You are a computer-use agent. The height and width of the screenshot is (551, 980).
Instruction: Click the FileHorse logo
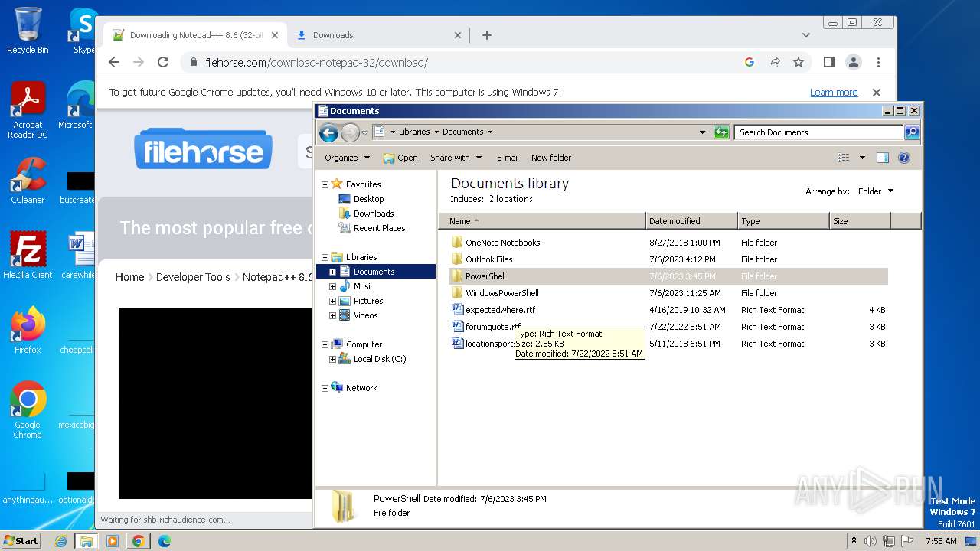pos(203,148)
